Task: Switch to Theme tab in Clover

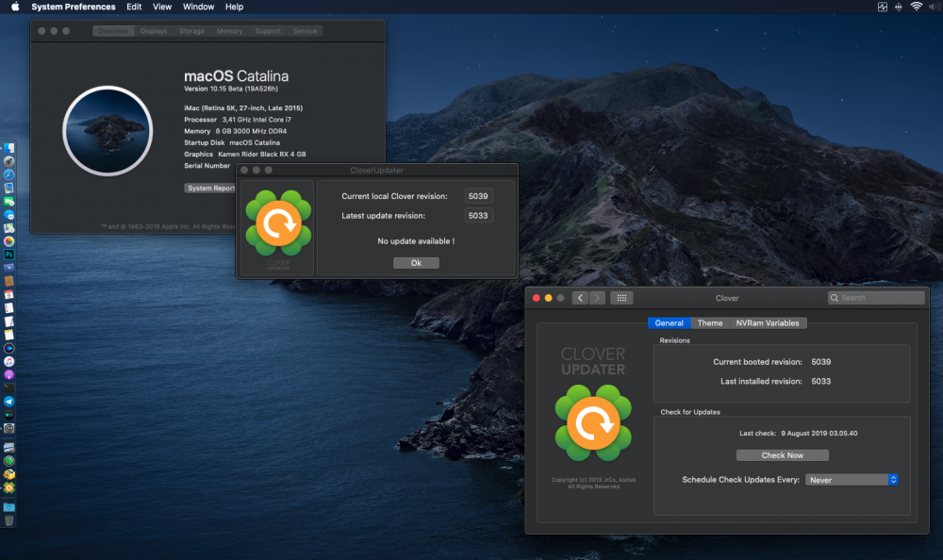Action: 710,323
